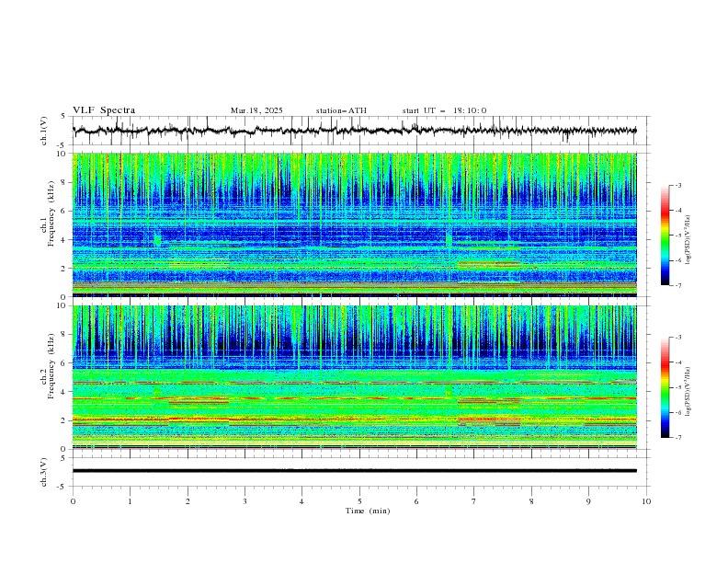
Task: Click inside the ch.1 spectrogram panel
Action: (355, 224)
